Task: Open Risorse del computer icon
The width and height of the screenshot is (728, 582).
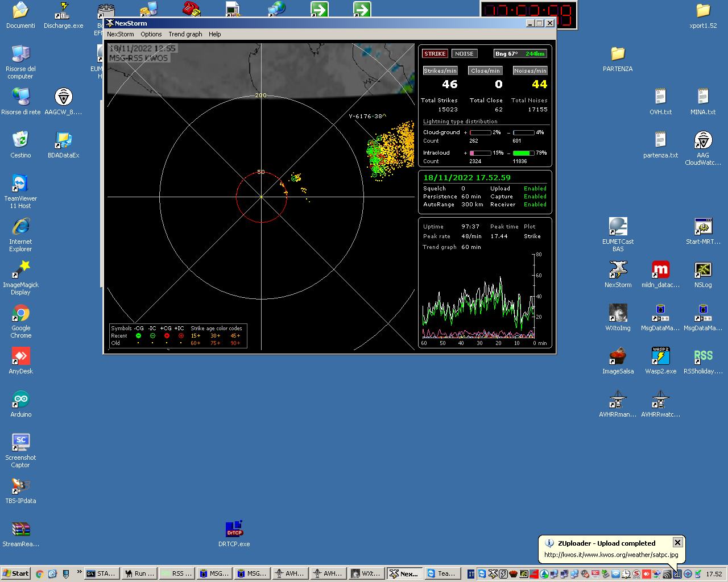Action: click(x=20, y=62)
